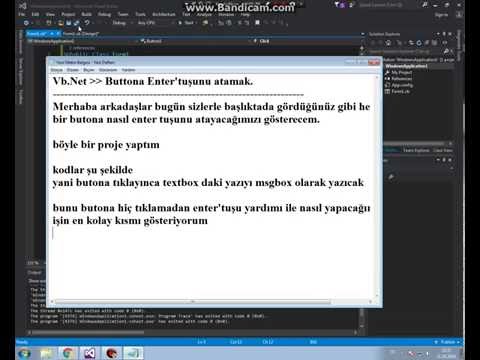Click Solution Explorer search magnifier icon
This screenshot has height=360, width=480.
(446, 51)
